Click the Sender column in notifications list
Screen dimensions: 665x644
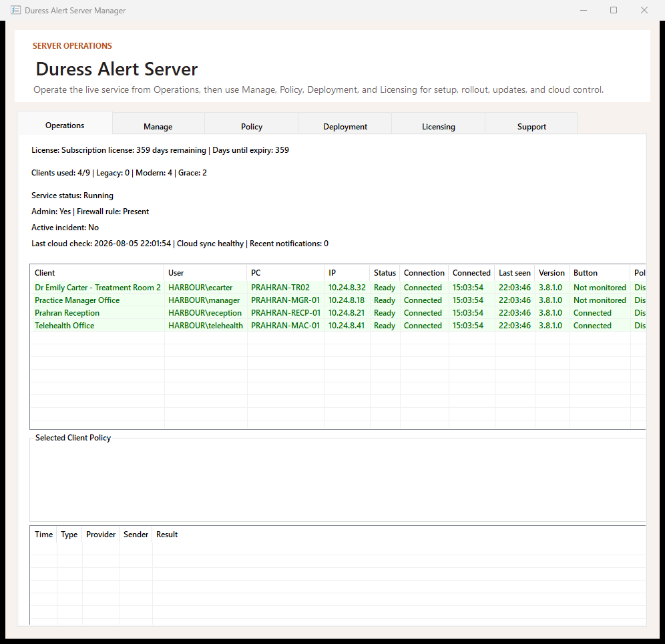tap(136, 534)
